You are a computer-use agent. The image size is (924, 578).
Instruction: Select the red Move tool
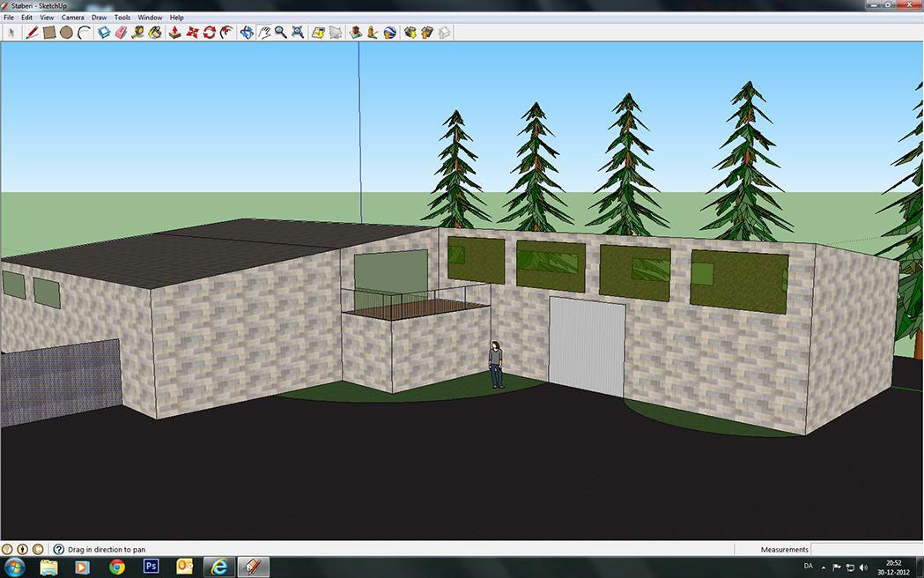(x=192, y=33)
